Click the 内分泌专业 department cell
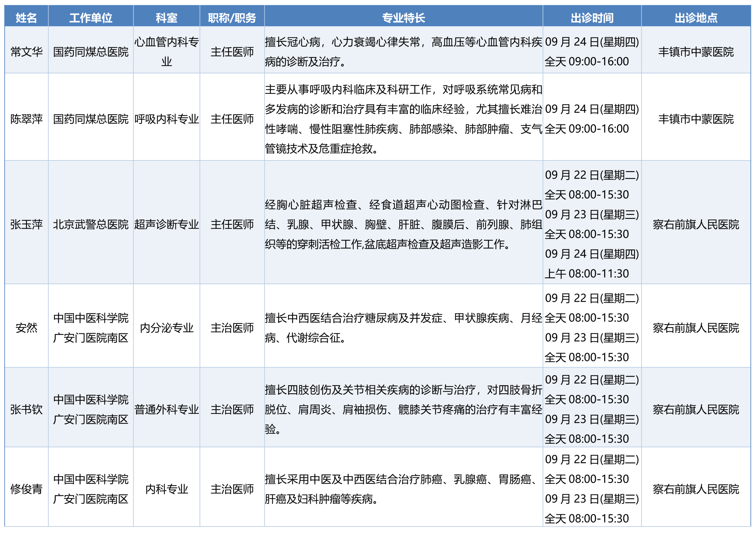Image resolution: width=756 pixels, height=534 pixels. 167,328
